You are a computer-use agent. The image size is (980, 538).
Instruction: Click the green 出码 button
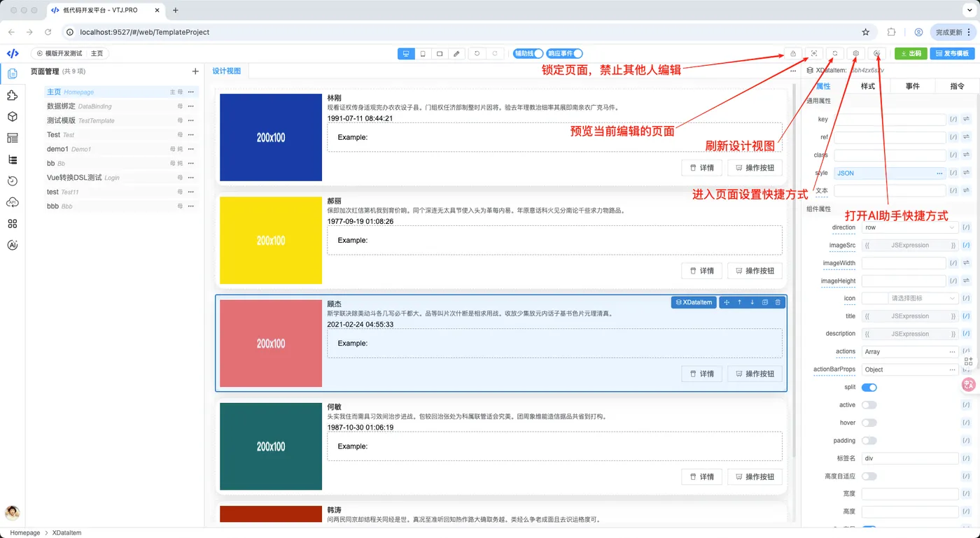click(x=911, y=53)
